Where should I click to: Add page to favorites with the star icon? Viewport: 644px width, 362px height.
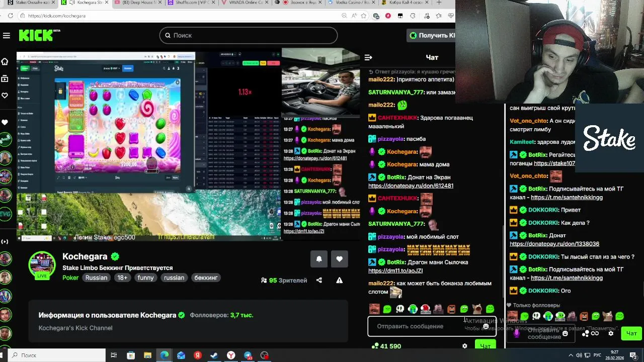(x=364, y=16)
